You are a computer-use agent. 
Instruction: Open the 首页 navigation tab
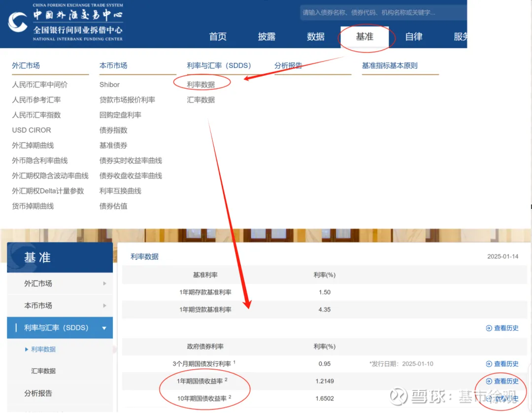click(218, 36)
